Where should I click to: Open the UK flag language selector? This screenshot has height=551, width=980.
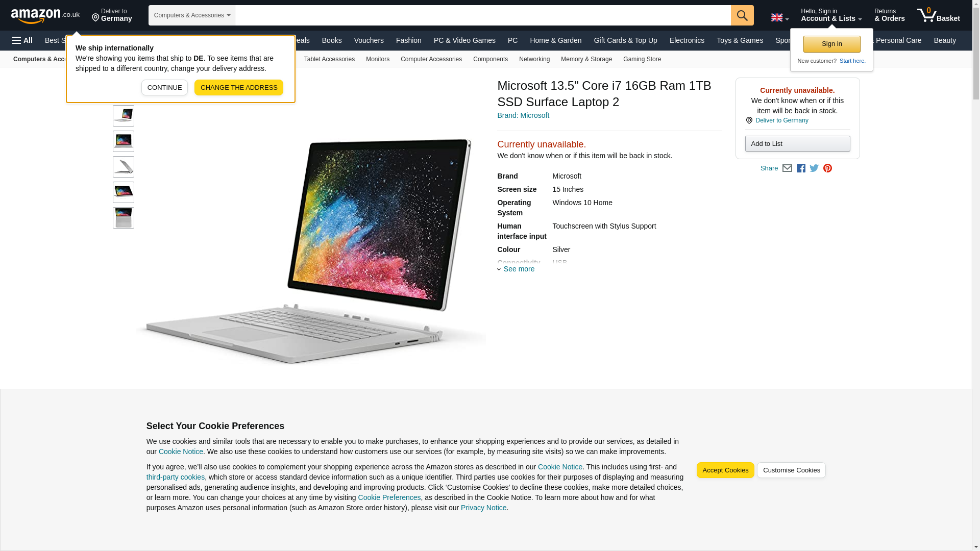780,17
